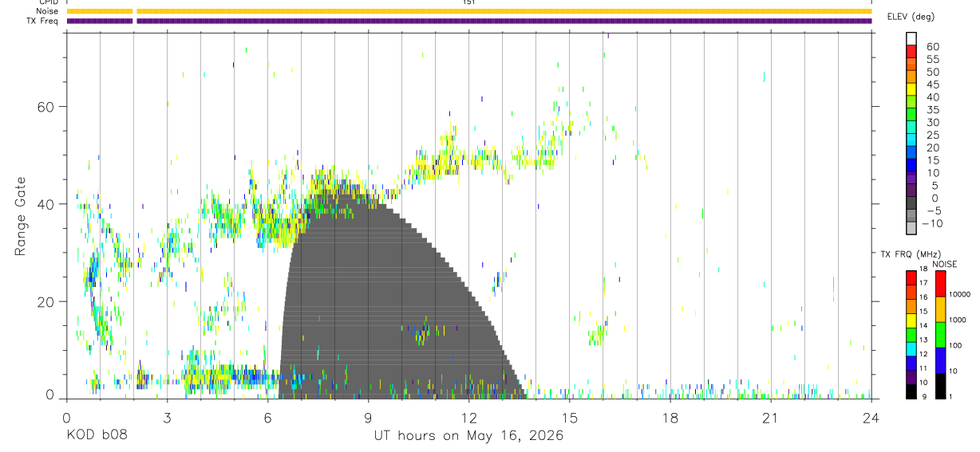Click the "55" label on the ELEV colorbar
This screenshot has width=980, height=452.
(932, 60)
